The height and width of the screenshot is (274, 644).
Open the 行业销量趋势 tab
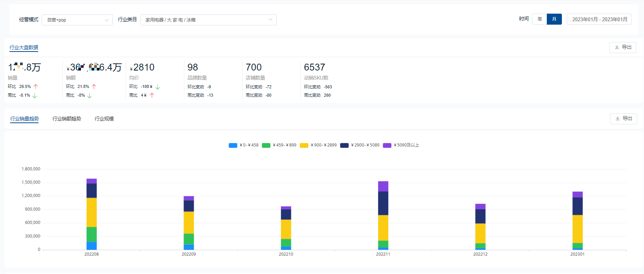click(25, 119)
